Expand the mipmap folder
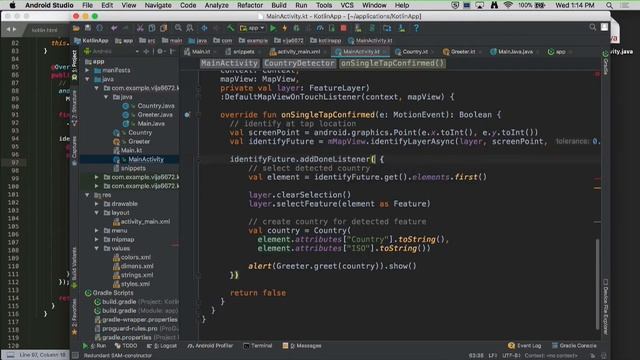640x360 pixels. coord(97,240)
